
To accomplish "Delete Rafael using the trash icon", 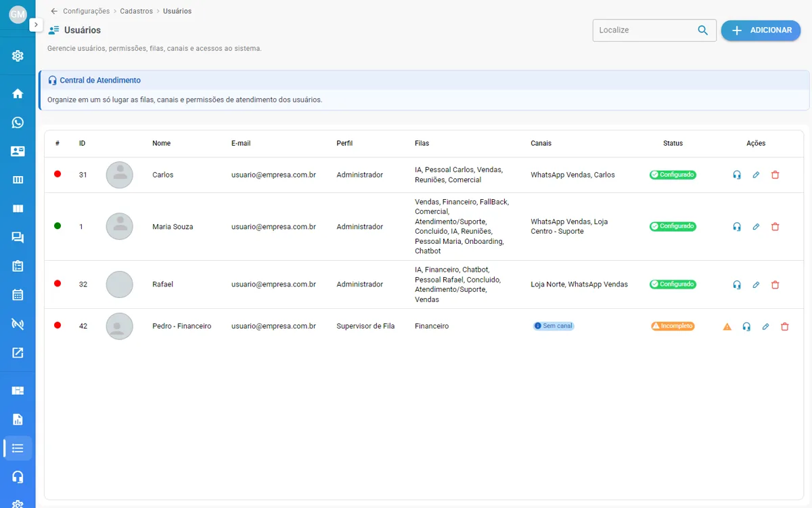I will [x=775, y=285].
